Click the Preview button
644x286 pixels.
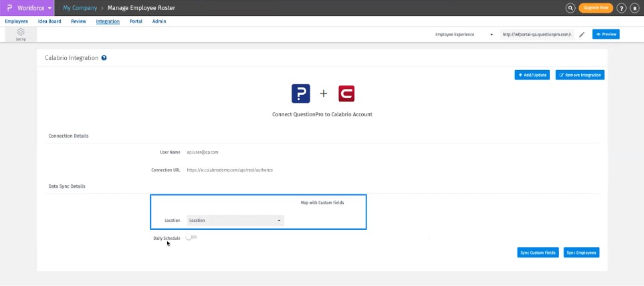click(x=606, y=35)
